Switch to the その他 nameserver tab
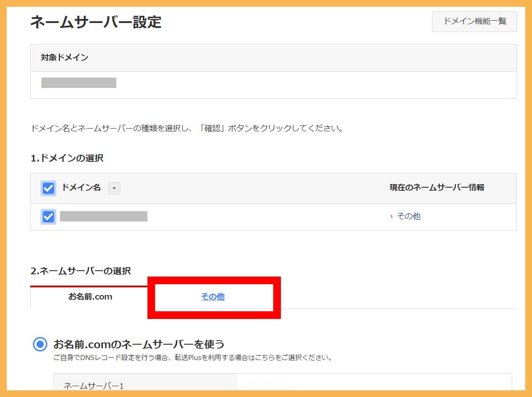This screenshot has width=532, height=397. (x=212, y=297)
